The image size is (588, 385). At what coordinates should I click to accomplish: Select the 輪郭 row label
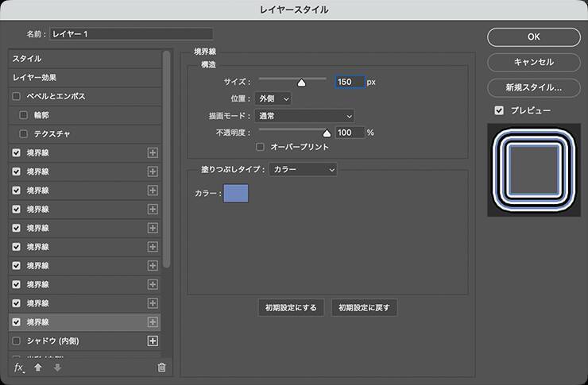tap(41, 115)
